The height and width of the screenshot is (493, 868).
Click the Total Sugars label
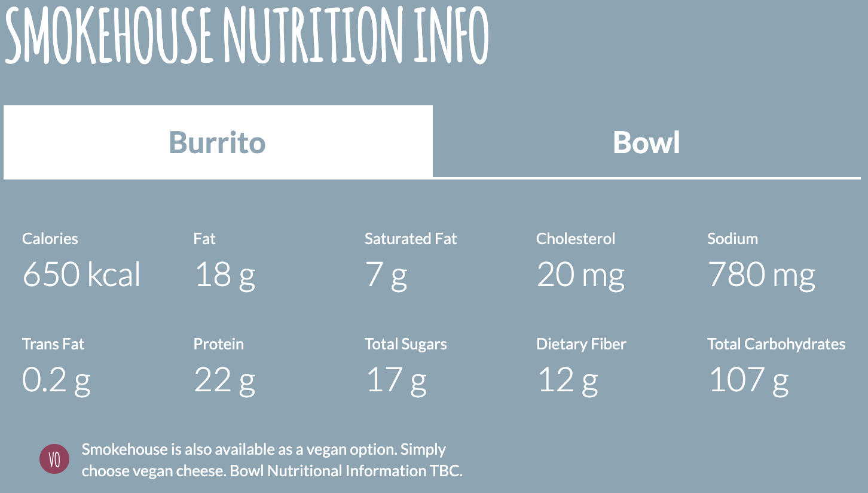point(406,344)
